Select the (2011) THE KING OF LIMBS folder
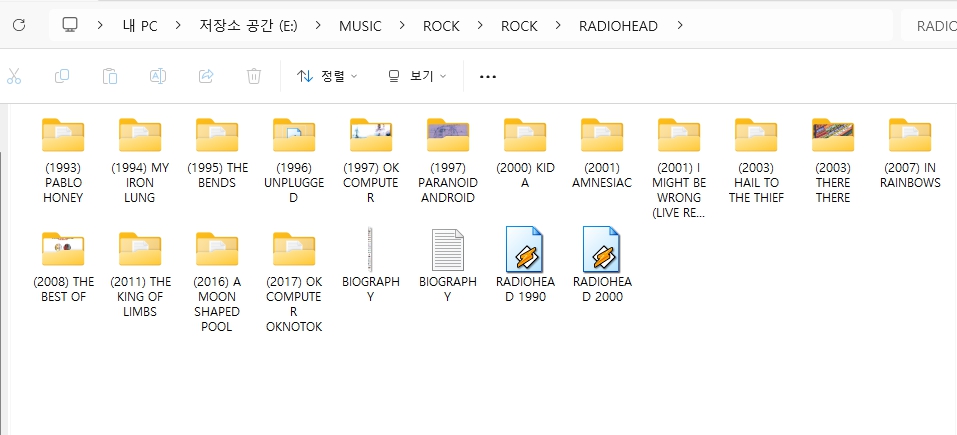Image resolution: width=957 pixels, height=435 pixels. coord(140,276)
